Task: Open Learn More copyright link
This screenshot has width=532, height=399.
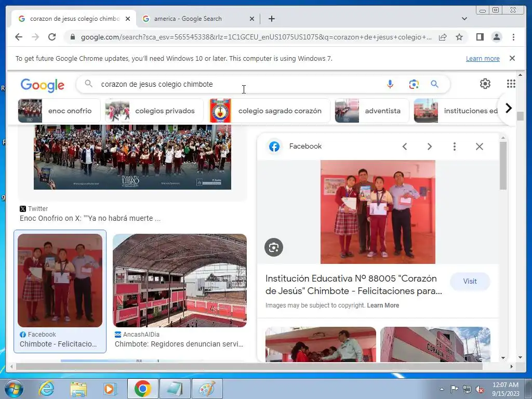Action: [x=383, y=305]
